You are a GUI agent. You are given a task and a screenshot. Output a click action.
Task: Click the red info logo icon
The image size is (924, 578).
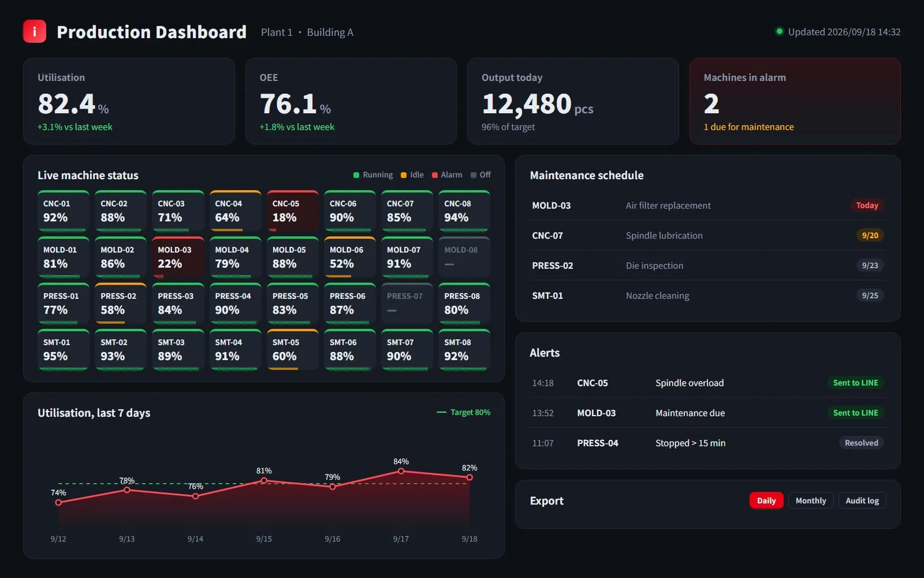click(35, 31)
